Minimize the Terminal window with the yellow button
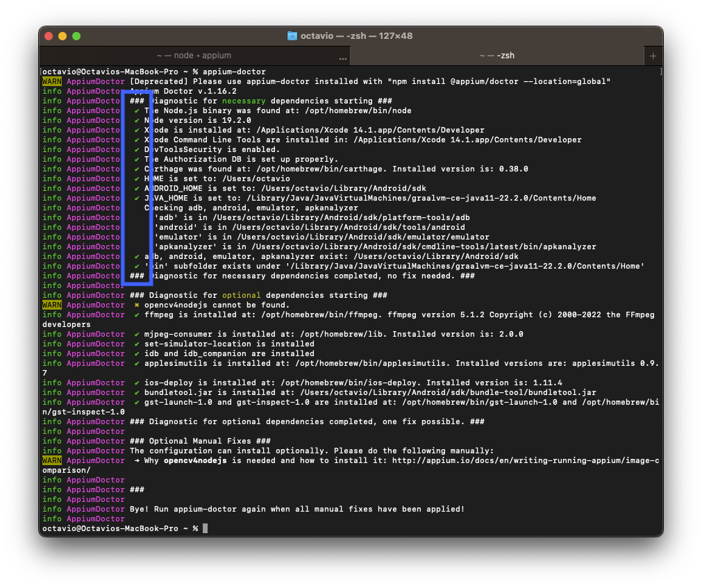This screenshot has width=702, height=588. (62, 36)
